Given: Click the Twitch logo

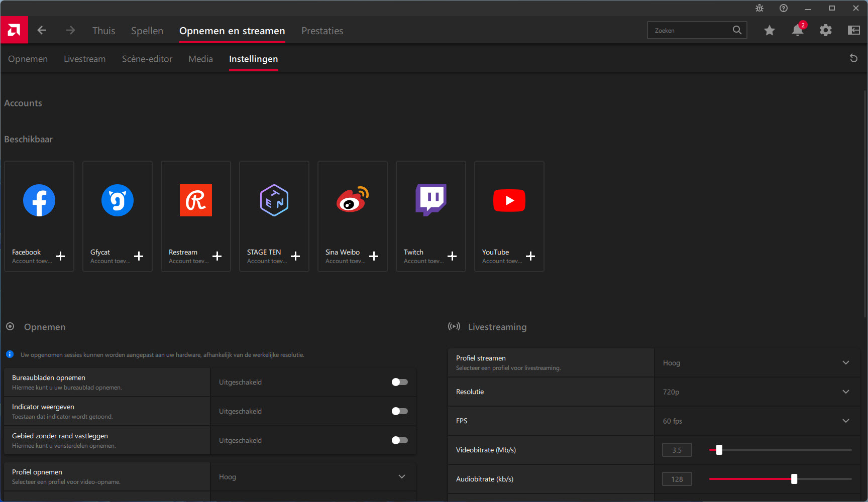Looking at the screenshot, I should point(431,200).
